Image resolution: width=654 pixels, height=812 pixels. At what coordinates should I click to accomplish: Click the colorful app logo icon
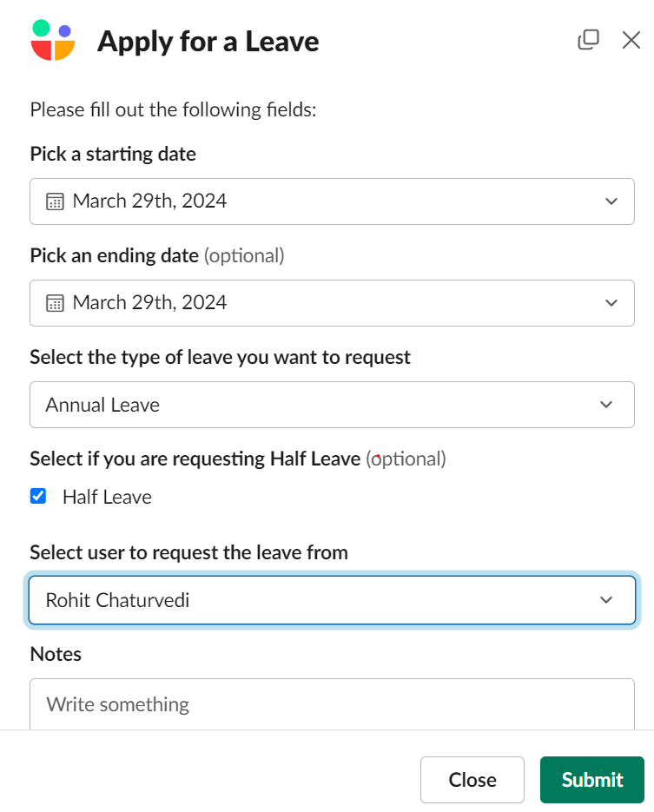click(x=53, y=40)
